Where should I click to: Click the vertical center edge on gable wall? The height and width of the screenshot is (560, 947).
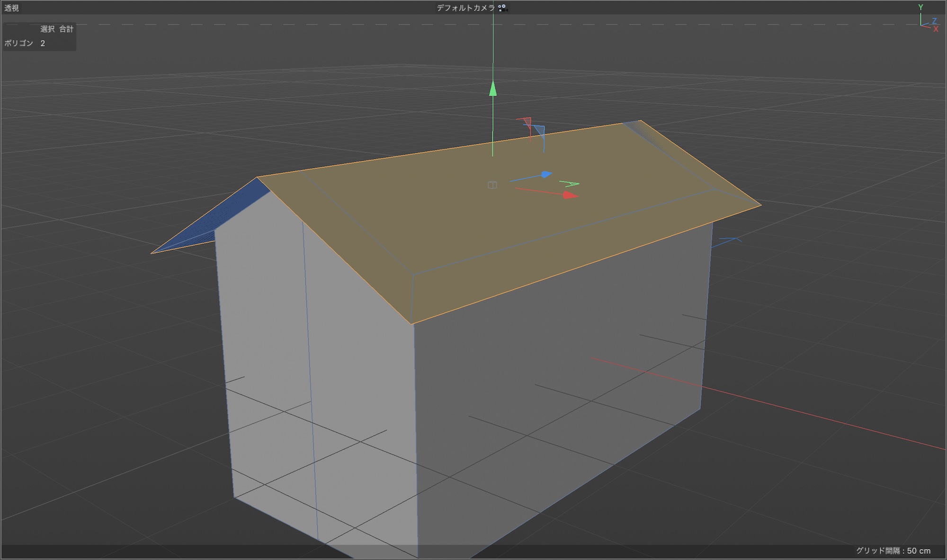click(x=310, y=379)
